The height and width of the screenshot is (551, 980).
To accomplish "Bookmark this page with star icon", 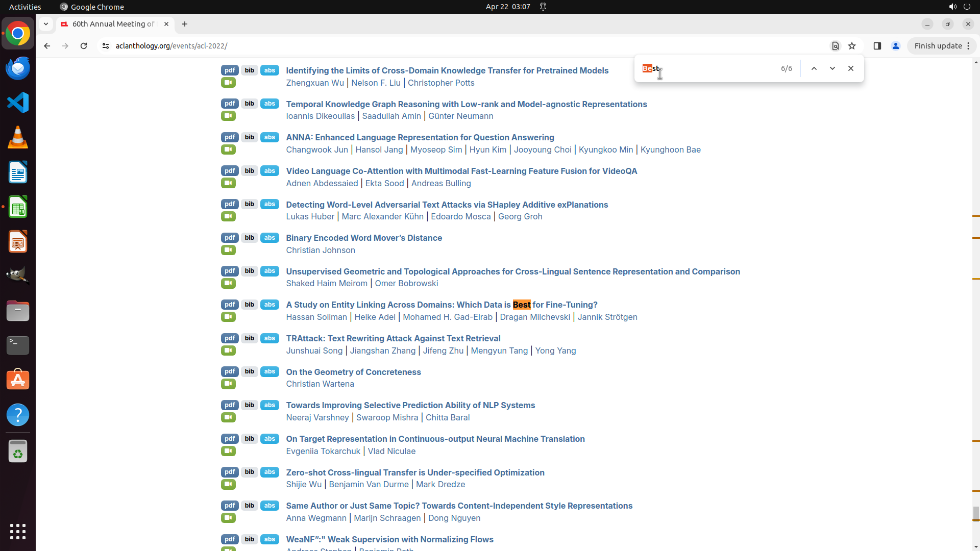I will (852, 46).
